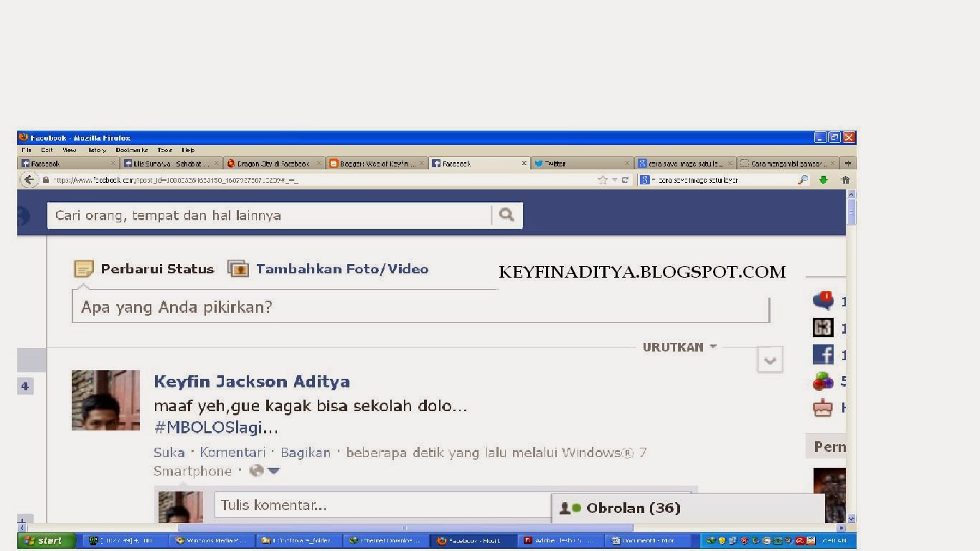Click the post author profile photo
980x551 pixels.
tap(105, 400)
